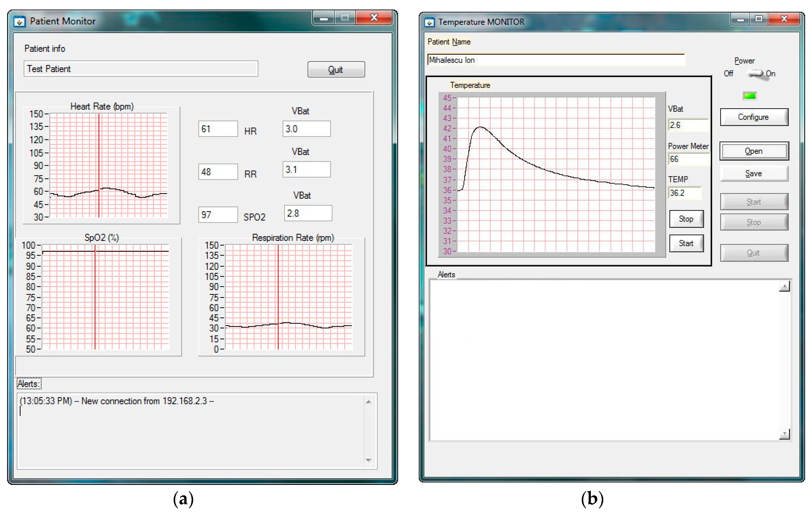Close the Temperature MONITOR window
Image resolution: width=812 pixels, height=516 pixels.
pos(784,19)
